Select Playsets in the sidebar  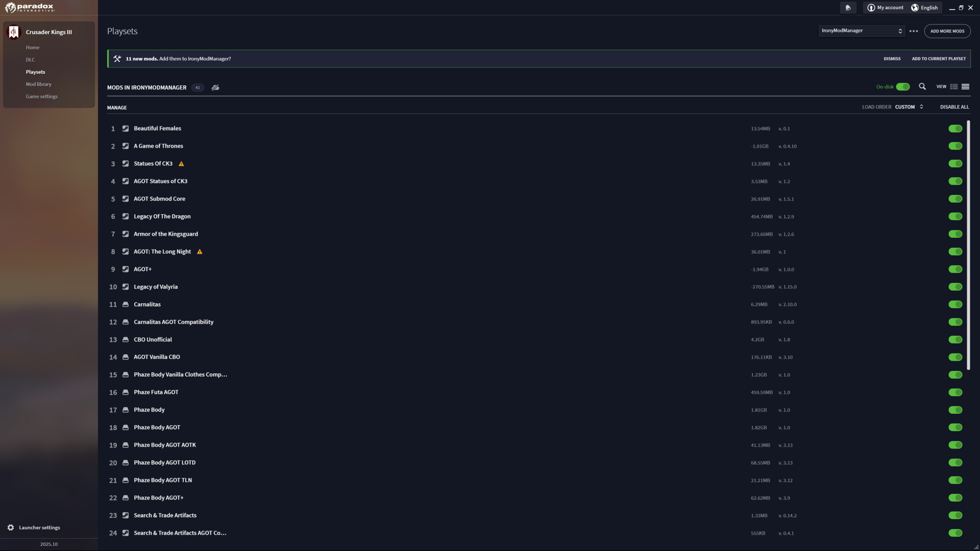(36, 72)
